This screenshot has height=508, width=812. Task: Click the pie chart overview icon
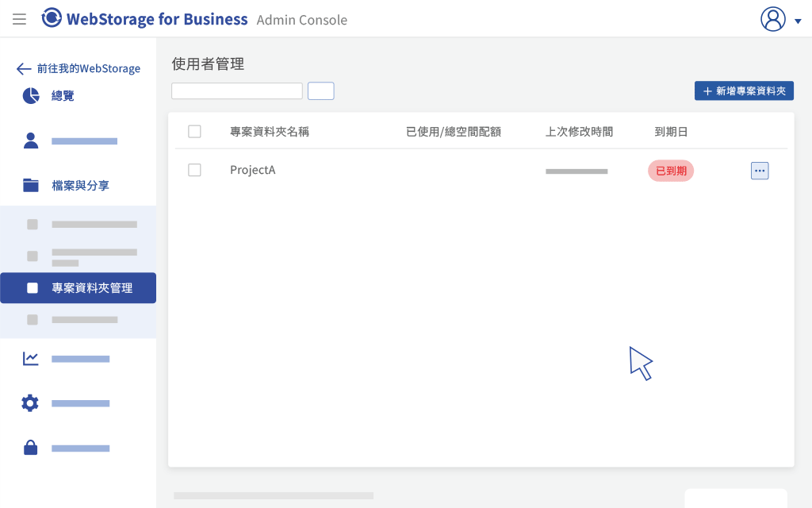pyautogui.click(x=31, y=95)
